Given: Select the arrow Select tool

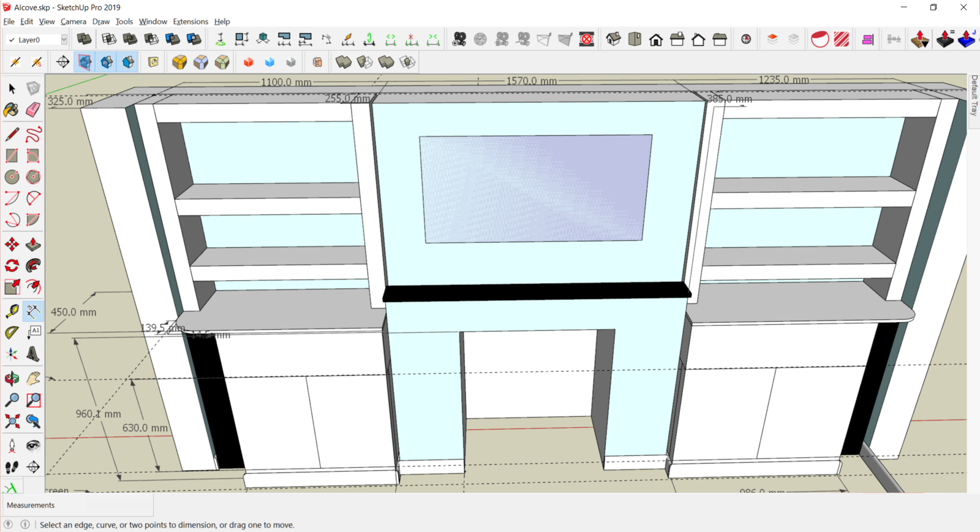Looking at the screenshot, I should (x=12, y=89).
